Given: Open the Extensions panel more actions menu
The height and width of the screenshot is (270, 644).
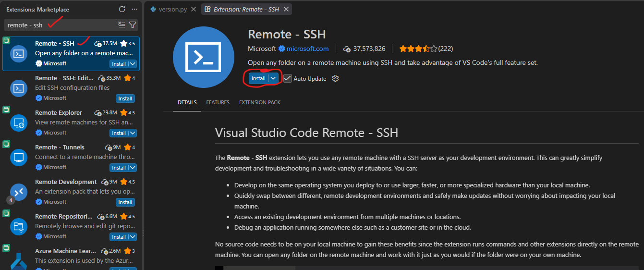Looking at the screenshot, I should (134, 9).
